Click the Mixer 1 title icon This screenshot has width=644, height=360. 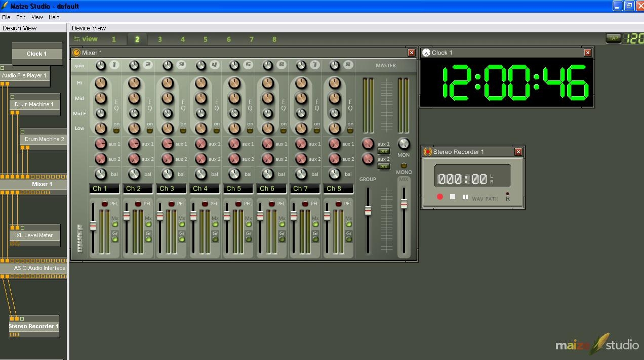(76, 53)
